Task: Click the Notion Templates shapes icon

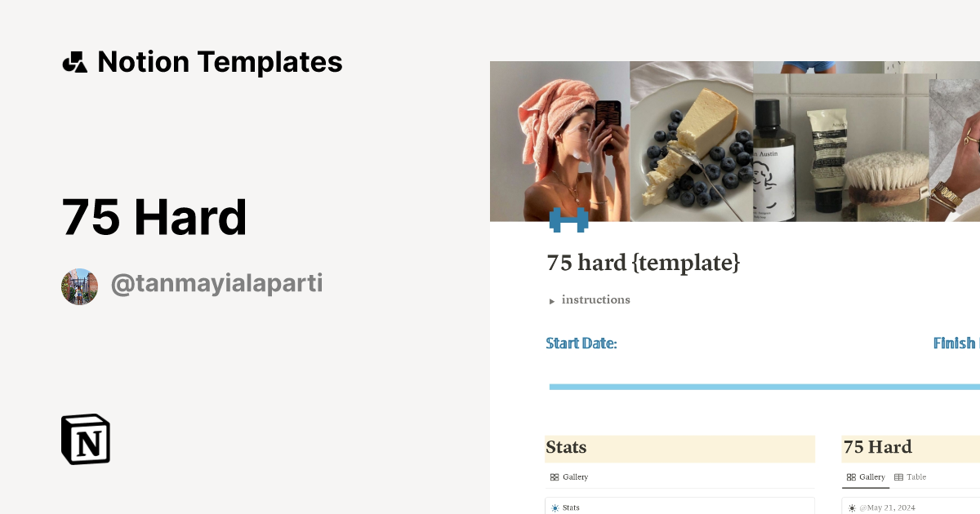Action: pos(74,62)
